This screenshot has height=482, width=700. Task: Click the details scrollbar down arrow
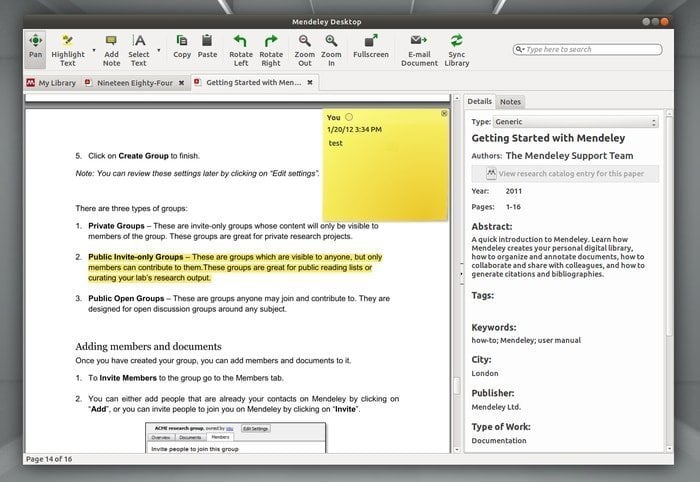pyautogui.click(x=669, y=449)
